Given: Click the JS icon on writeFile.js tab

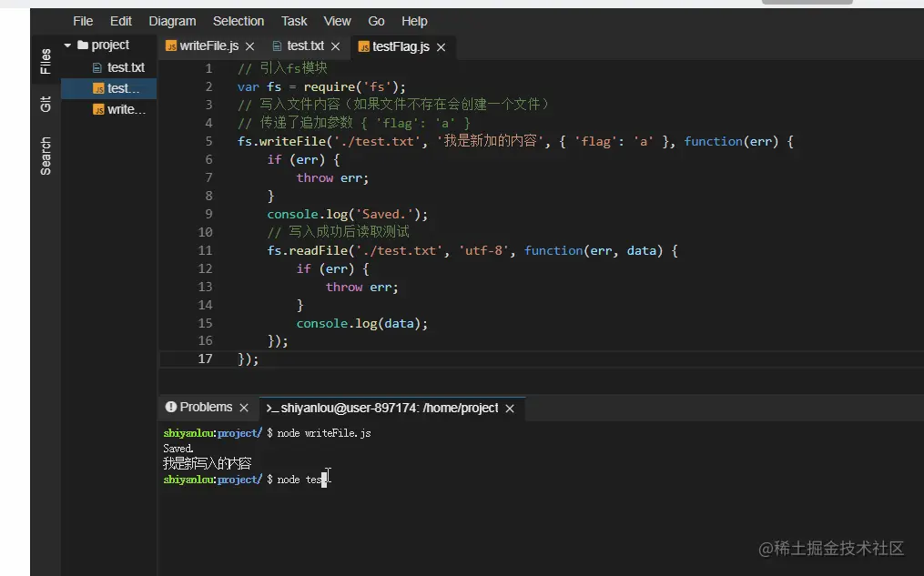Looking at the screenshot, I should pos(171,45).
